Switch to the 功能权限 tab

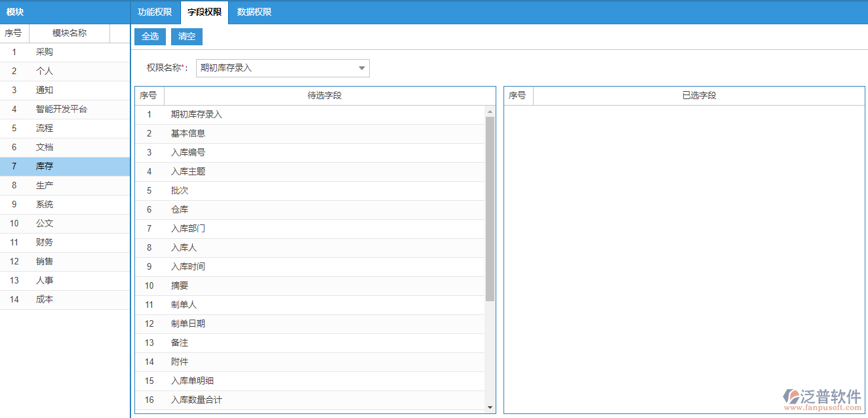tap(154, 12)
